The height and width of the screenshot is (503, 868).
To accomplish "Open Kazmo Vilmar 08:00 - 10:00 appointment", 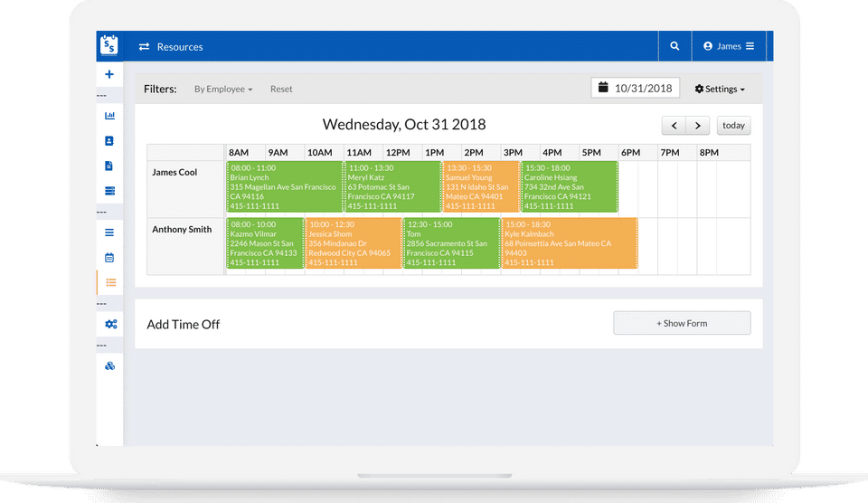I will tap(265, 243).
